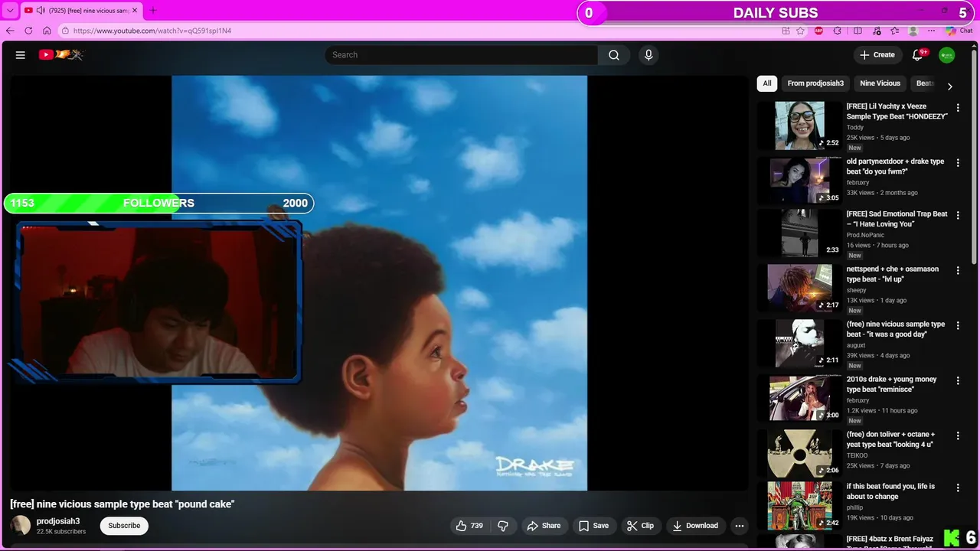
Task: Open YouTube notifications bell
Action: [x=918, y=55]
